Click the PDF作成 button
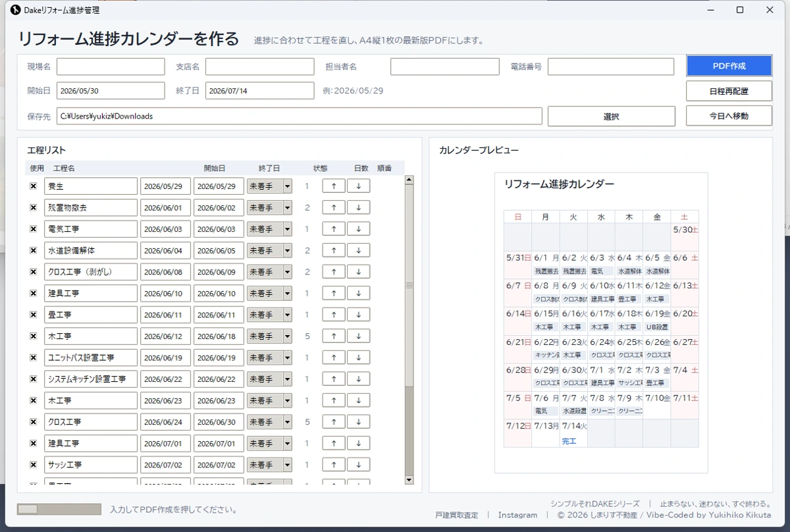 729,66
